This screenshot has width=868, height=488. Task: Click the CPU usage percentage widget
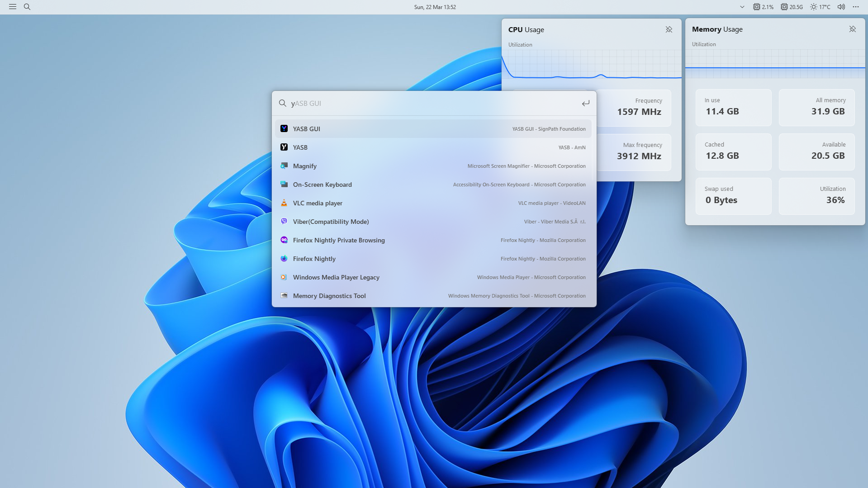click(763, 7)
